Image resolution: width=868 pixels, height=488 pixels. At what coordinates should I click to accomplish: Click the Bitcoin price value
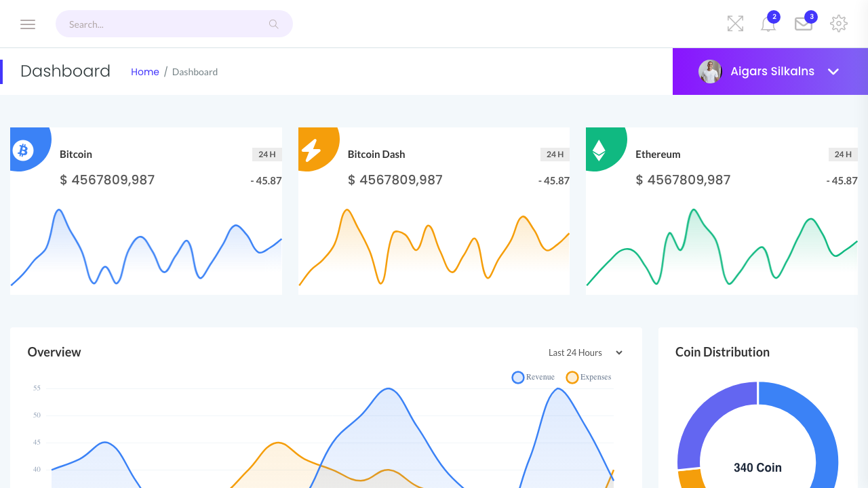point(106,180)
